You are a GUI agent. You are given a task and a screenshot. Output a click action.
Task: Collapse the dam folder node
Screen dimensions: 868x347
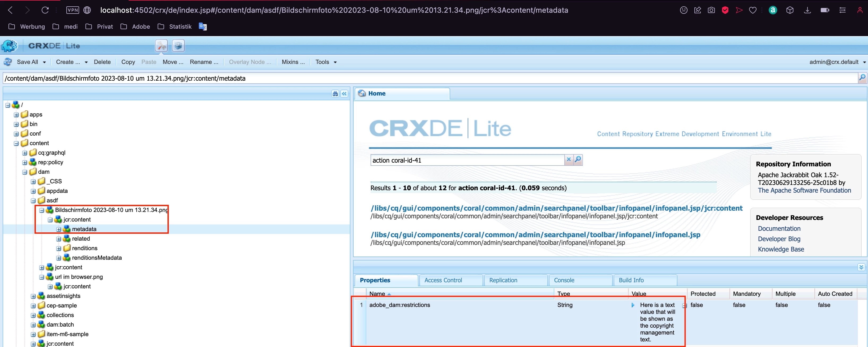25,172
